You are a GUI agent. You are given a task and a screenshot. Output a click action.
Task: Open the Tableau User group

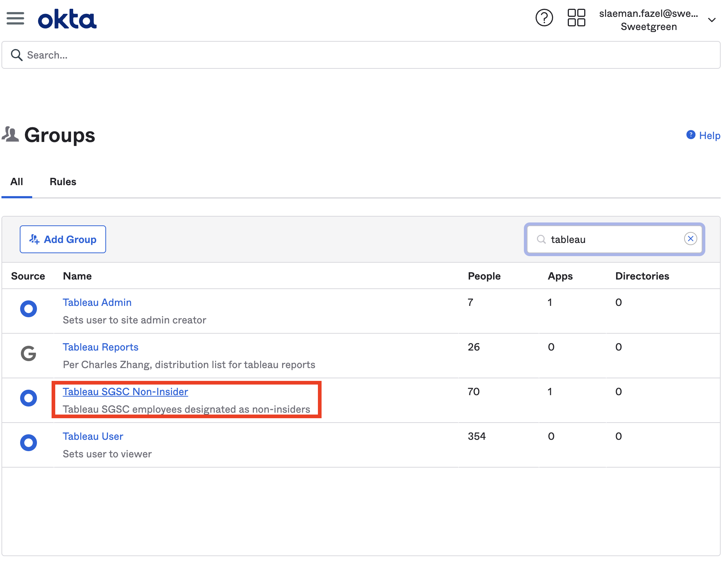pos(93,437)
